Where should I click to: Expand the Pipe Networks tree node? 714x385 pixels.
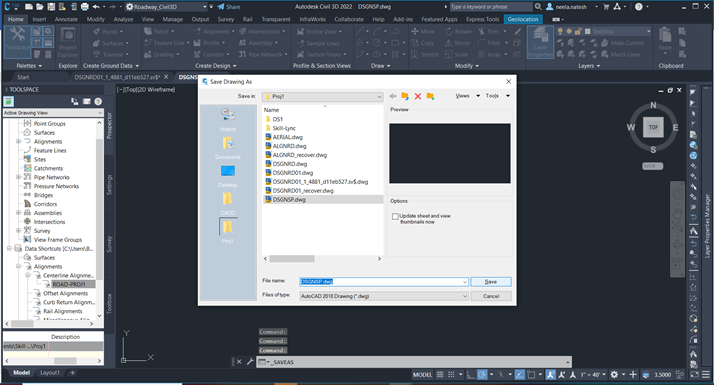[19, 177]
